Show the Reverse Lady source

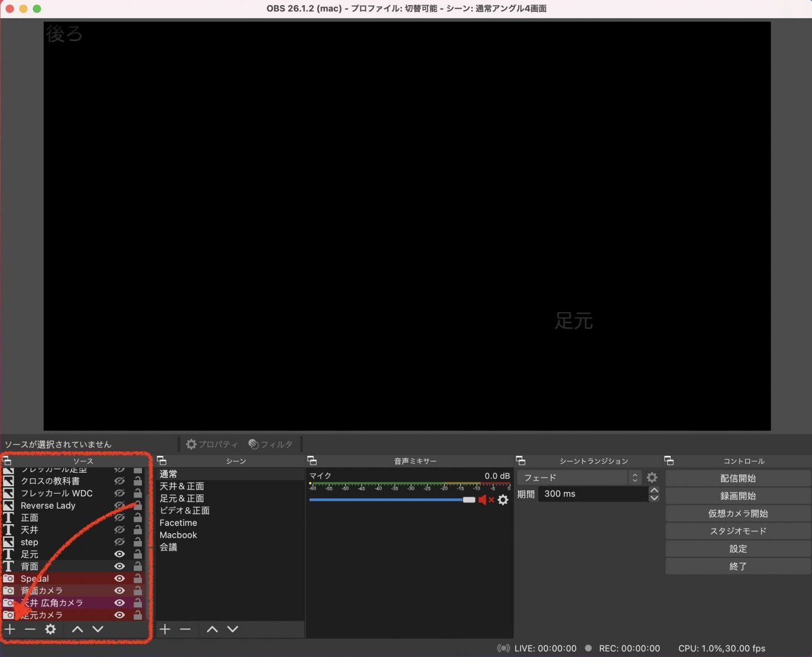[x=119, y=505]
